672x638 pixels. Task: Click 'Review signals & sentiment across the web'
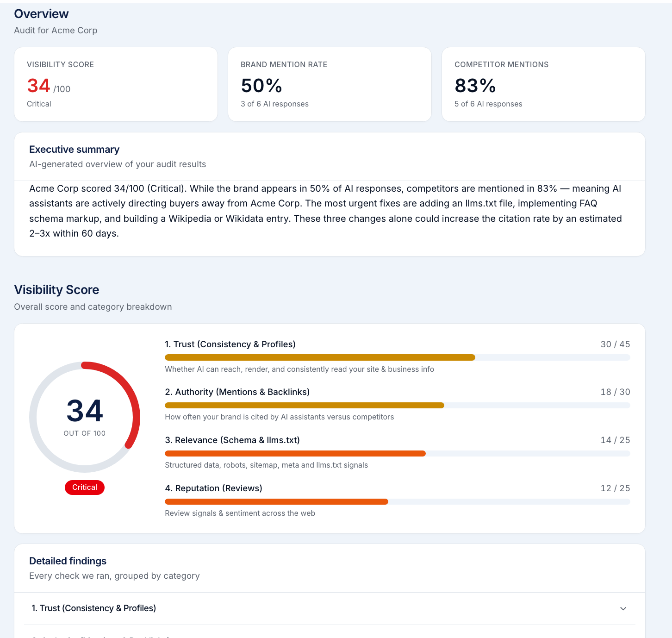240,513
